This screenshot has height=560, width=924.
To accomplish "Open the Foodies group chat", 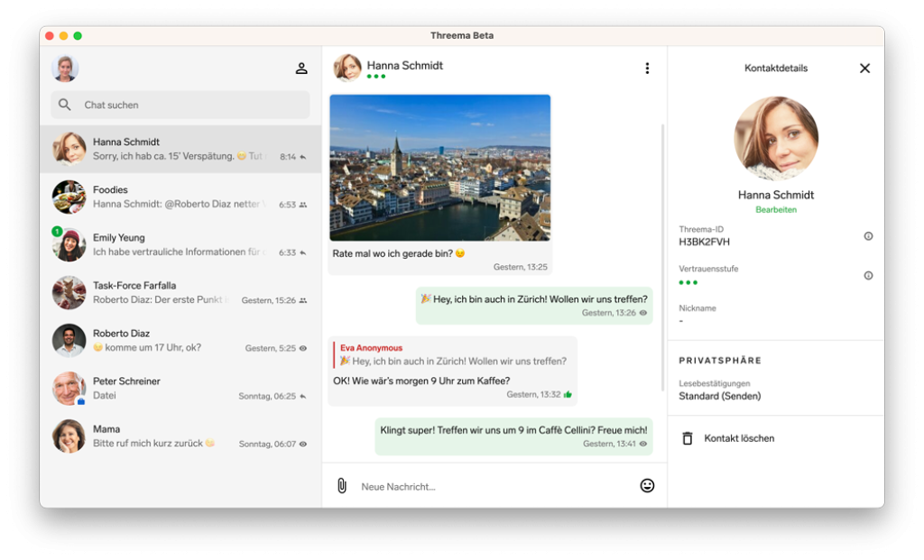I will coord(180,197).
